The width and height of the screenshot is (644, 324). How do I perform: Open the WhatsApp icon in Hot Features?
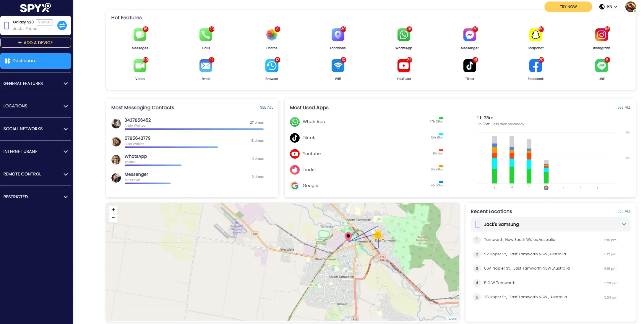[x=404, y=35]
